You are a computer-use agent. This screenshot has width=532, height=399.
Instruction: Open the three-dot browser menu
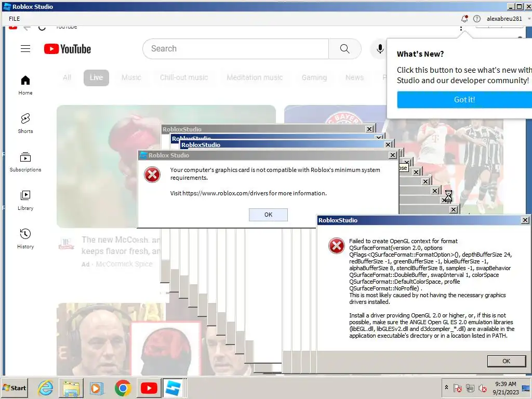click(461, 29)
